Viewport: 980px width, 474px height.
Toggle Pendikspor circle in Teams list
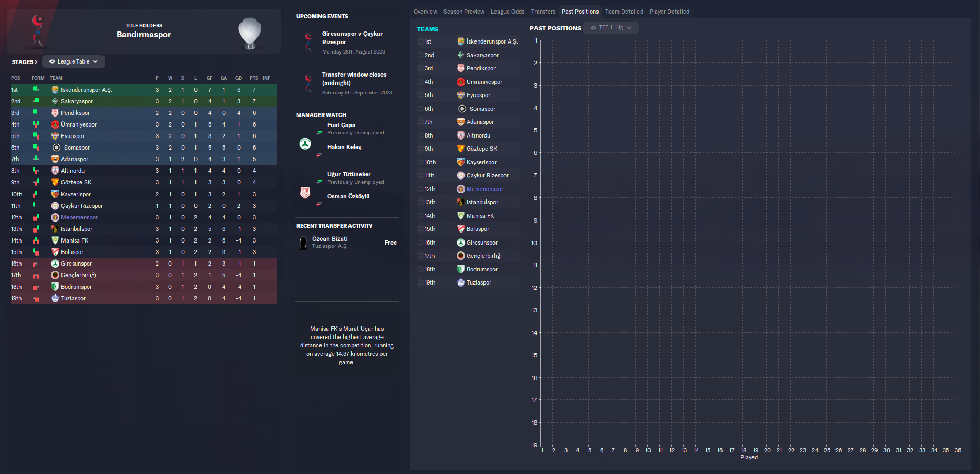pos(420,68)
